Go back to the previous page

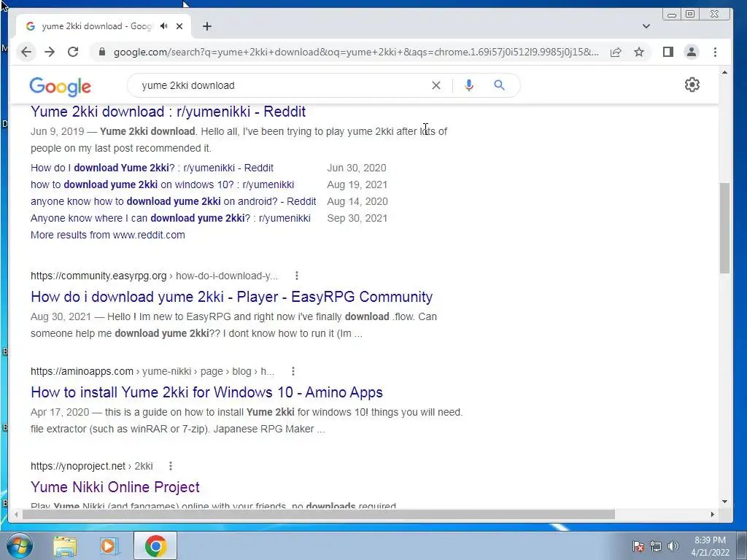click(26, 52)
